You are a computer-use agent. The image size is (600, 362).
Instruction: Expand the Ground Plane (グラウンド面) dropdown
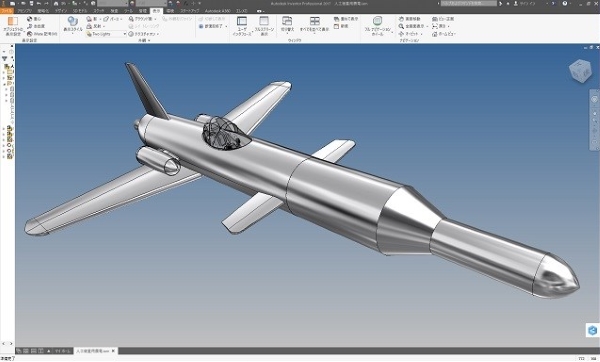[x=155, y=19]
